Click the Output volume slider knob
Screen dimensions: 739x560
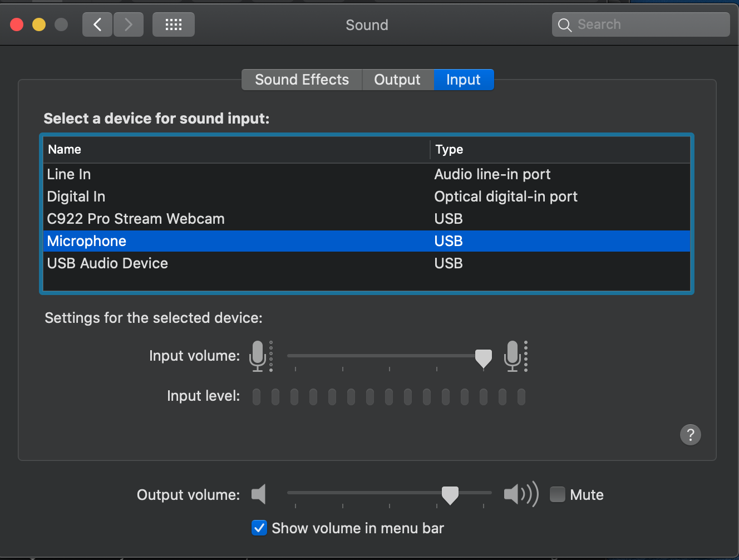tap(450, 494)
